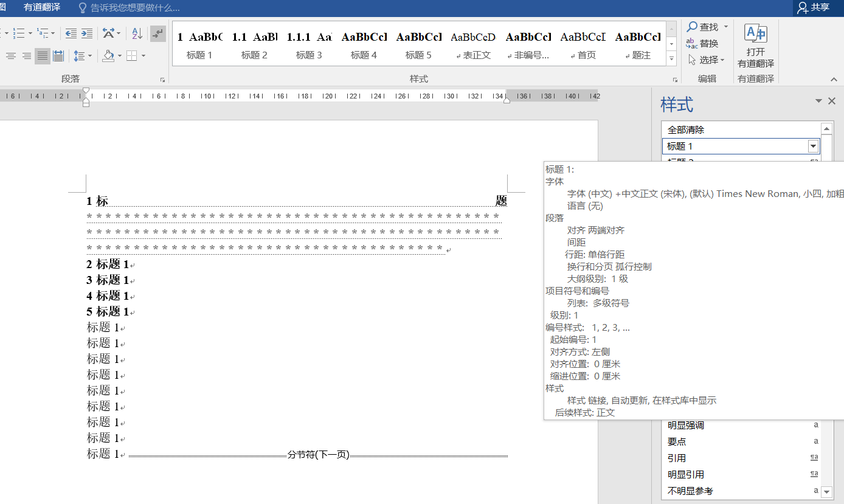Open Styles pane options arrow
844x504 pixels.
[x=818, y=101]
